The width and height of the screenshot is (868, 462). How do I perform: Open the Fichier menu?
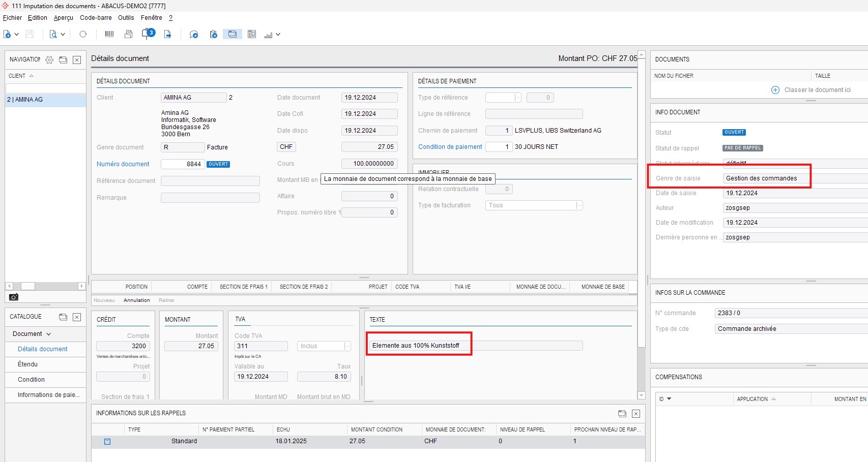click(13, 18)
